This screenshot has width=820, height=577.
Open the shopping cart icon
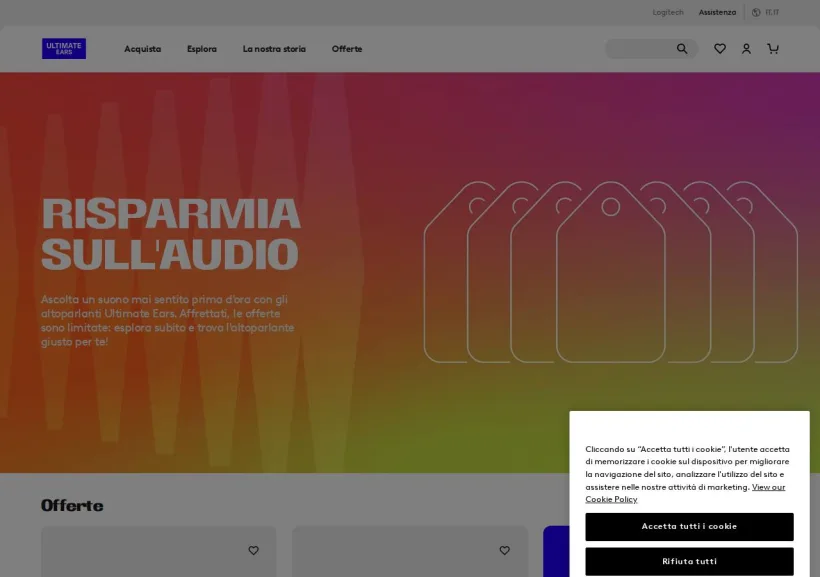pyautogui.click(x=773, y=49)
